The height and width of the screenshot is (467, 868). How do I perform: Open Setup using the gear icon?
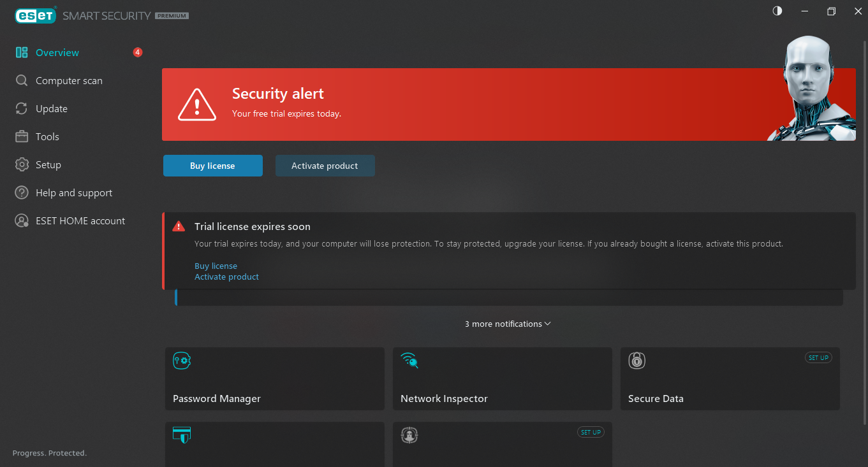tap(22, 165)
